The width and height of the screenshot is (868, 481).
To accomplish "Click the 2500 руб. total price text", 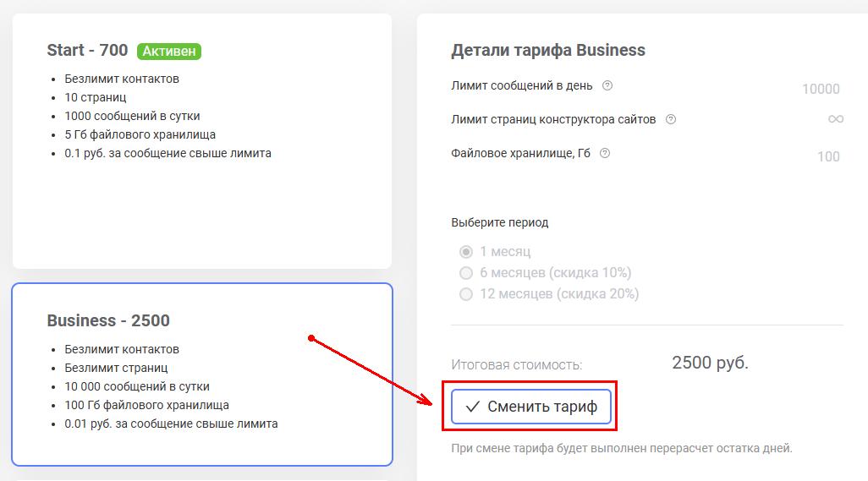I will point(710,363).
